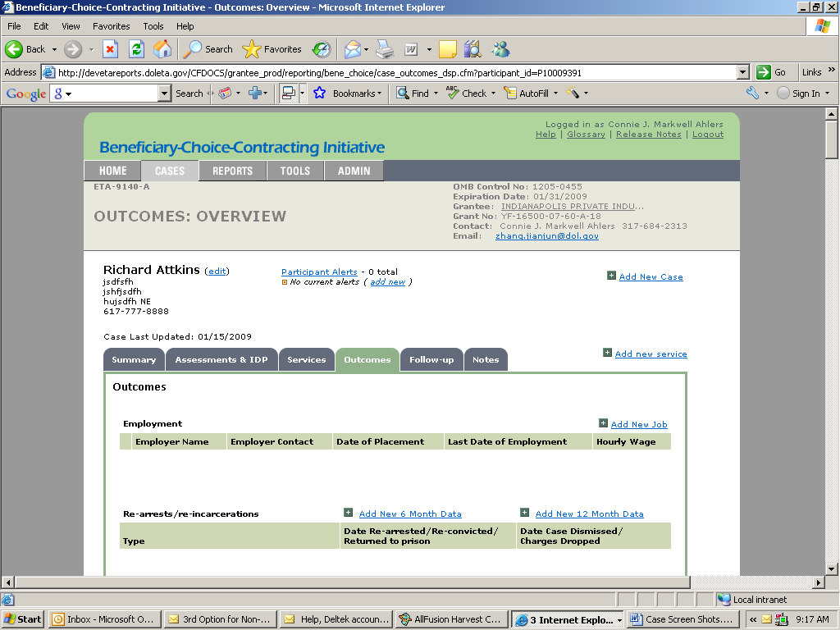The width and height of the screenshot is (840, 630).
Task: Click the Google toolbar plus share icon
Action: pos(255,94)
